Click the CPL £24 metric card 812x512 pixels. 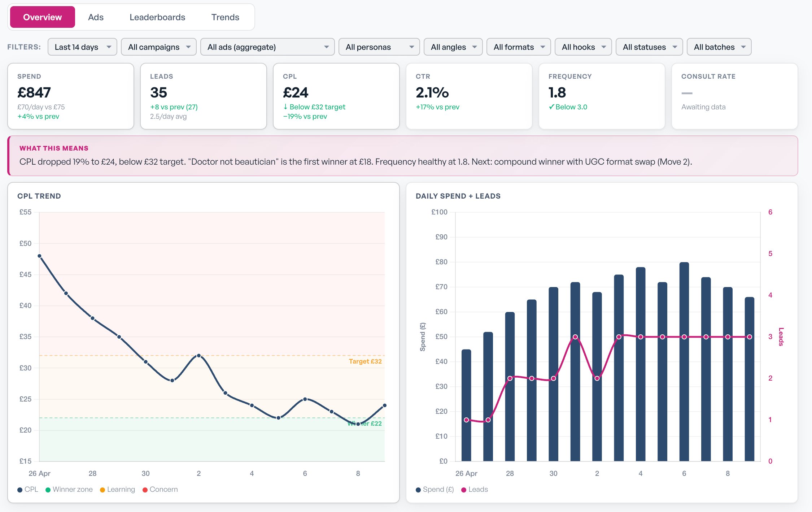click(x=336, y=96)
